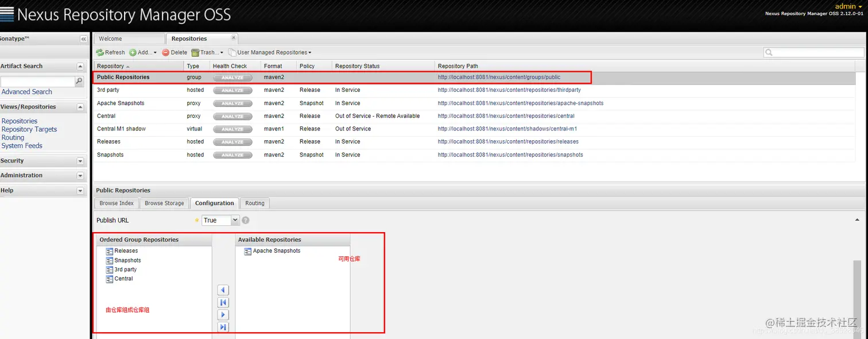868x339 pixels.
Task: Open the thirdparty repository path link
Action: [509, 90]
